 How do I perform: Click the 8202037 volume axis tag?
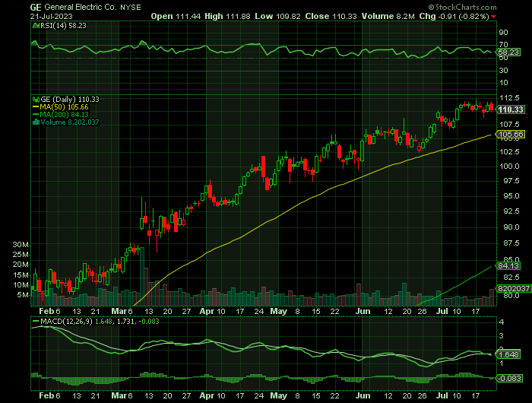pos(514,289)
